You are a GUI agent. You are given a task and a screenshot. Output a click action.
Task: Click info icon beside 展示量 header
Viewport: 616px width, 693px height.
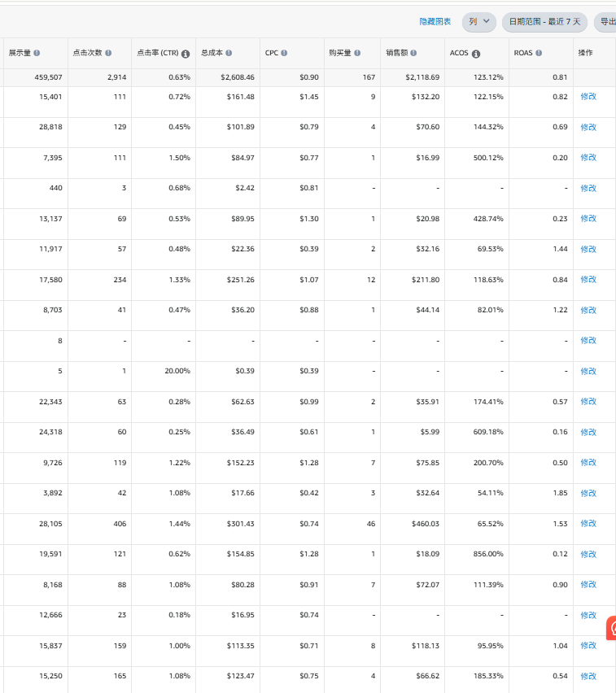point(37,53)
